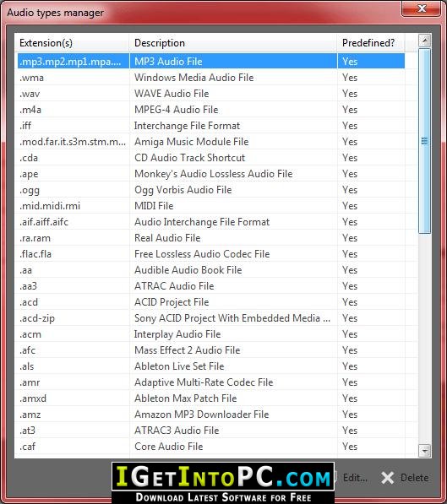Select the Amiga Music Module File row
The width and height of the screenshot is (447, 504).
(x=211, y=142)
